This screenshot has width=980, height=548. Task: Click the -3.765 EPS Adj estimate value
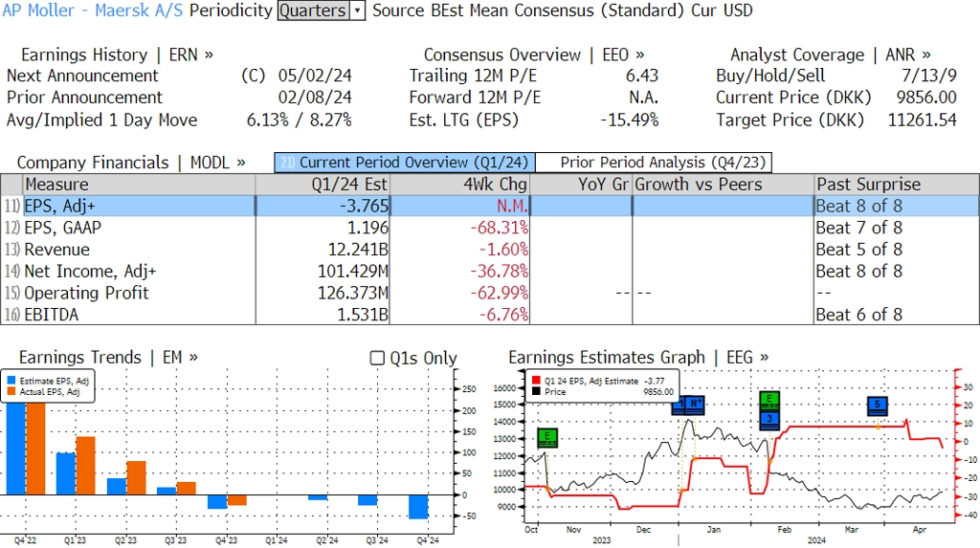tap(364, 207)
